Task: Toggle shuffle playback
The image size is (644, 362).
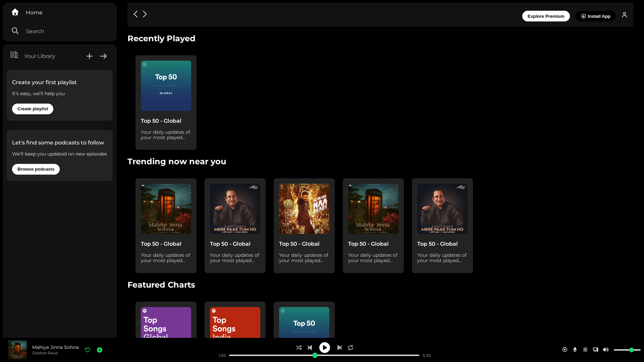Action: (299, 348)
